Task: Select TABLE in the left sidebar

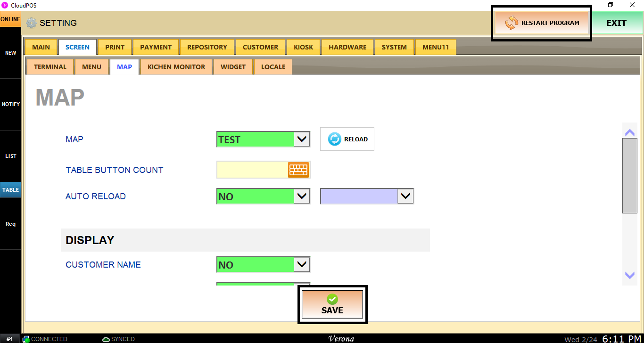Action: coord(10,190)
